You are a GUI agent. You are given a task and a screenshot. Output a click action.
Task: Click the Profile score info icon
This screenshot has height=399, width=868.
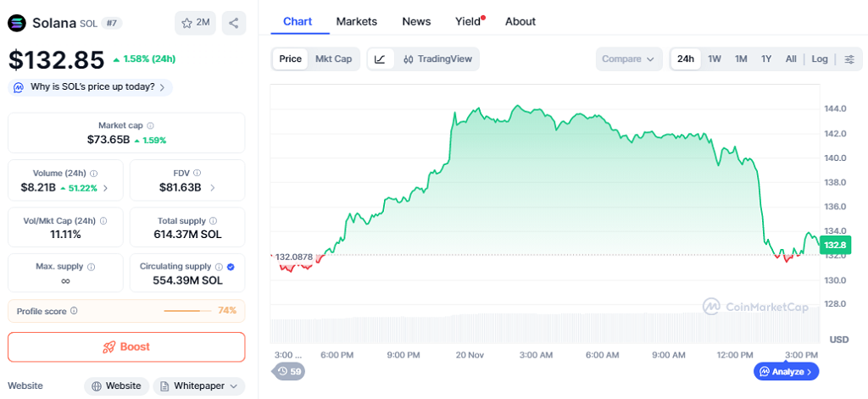pos(74,311)
